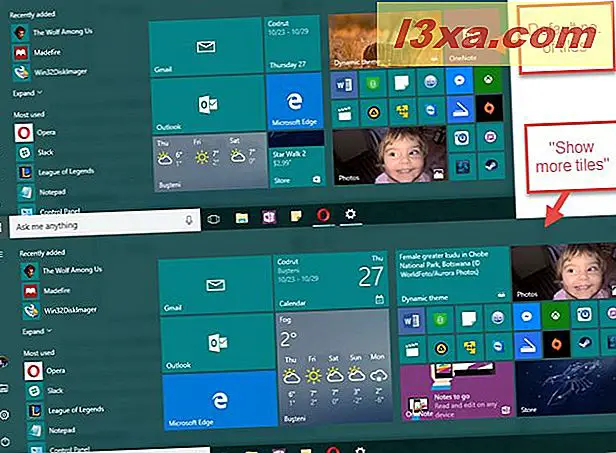Image resolution: width=616 pixels, height=453 pixels.
Task: Launch Opera from the upper Most used list
Action: (x=35, y=133)
